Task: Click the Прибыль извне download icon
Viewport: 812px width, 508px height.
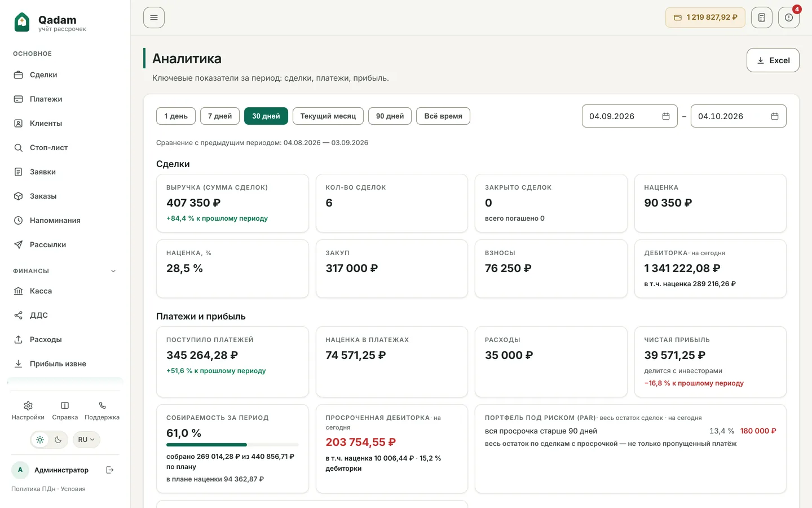Action: tap(18, 364)
